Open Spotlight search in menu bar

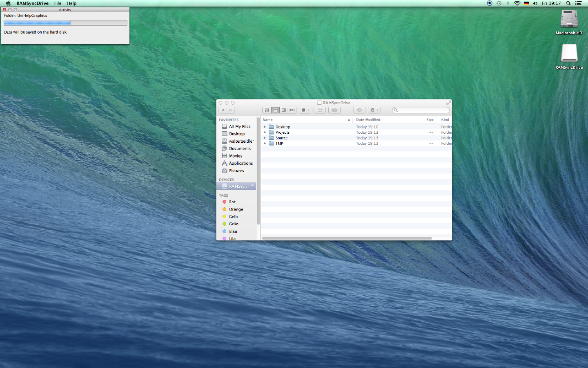pos(568,3)
